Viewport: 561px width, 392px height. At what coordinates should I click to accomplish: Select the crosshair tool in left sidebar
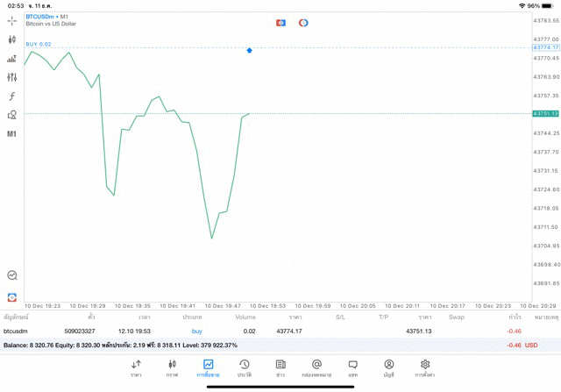12,20
